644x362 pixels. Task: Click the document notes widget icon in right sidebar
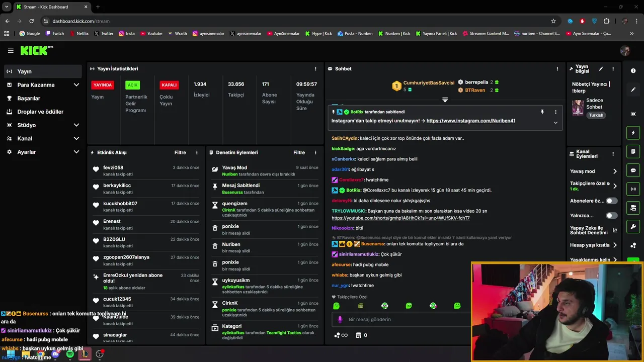[x=633, y=152]
